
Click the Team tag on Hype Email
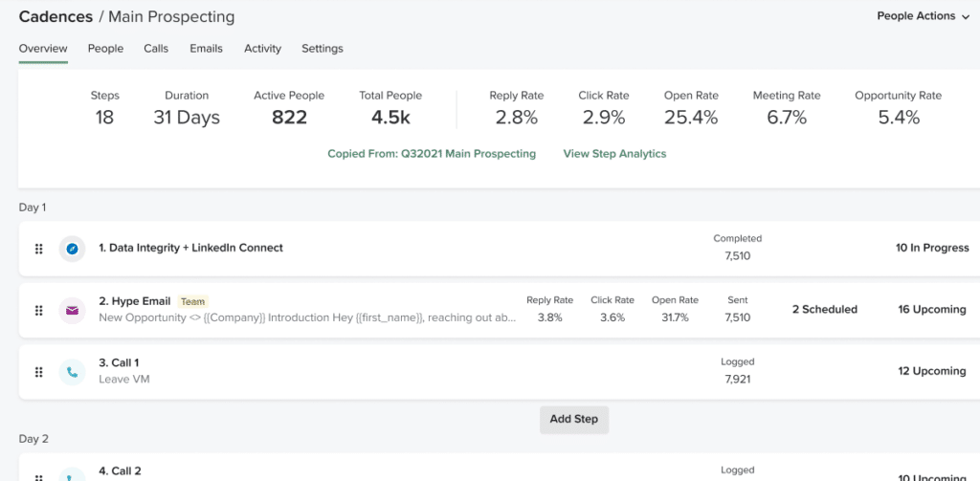tap(193, 302)
